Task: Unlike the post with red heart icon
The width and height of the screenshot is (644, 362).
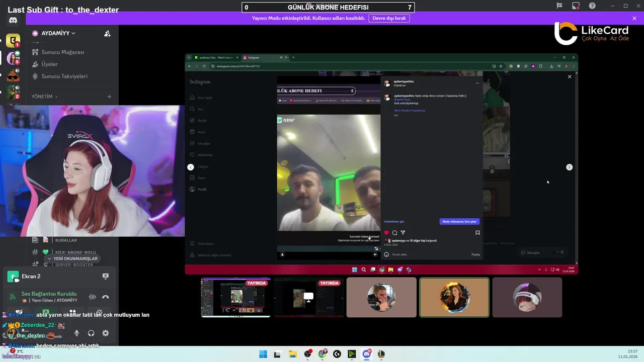Action: pyautogui.click(x=386, y=233)
